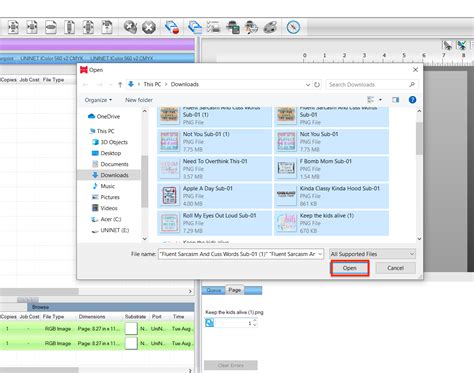The width and height of the screenshot is (474, 373).
Task: Select the Acer (C:) drive
Action: pos(106,219)
